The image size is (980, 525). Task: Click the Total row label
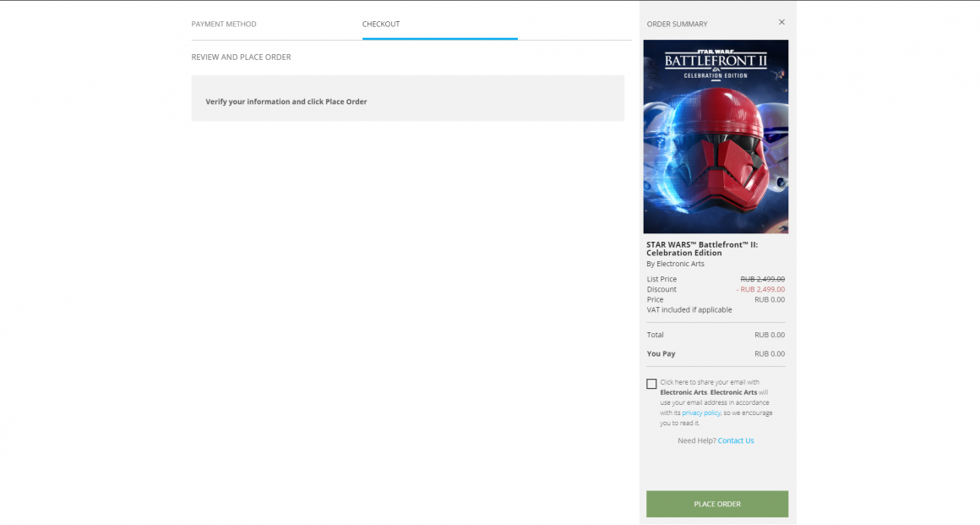[x=656, y=335]
